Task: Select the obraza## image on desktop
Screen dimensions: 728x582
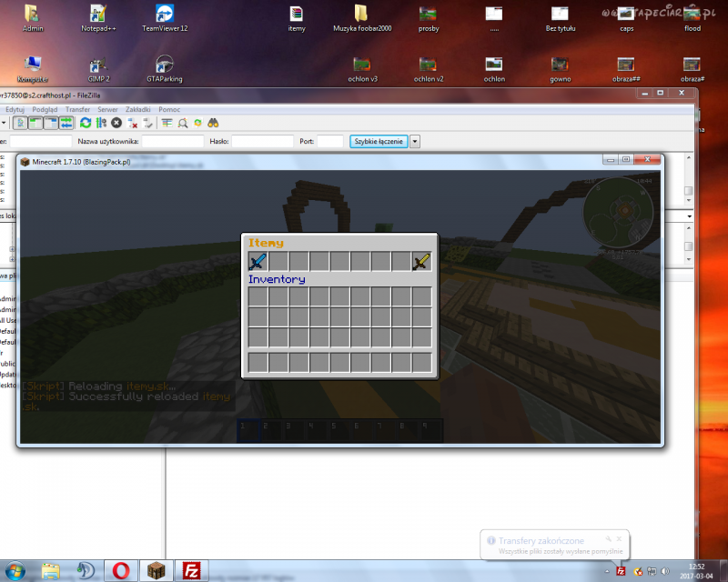Action: pyautogui.click(x=626, y=69)
